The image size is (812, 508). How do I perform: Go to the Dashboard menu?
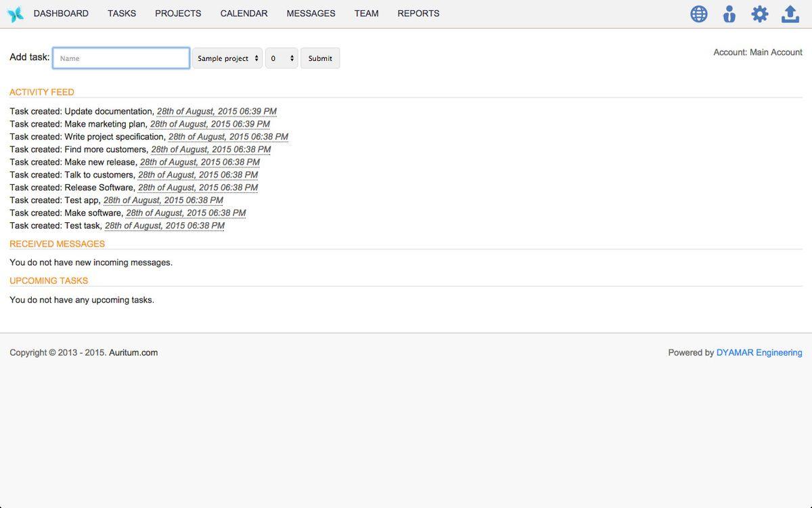point(61,14)
